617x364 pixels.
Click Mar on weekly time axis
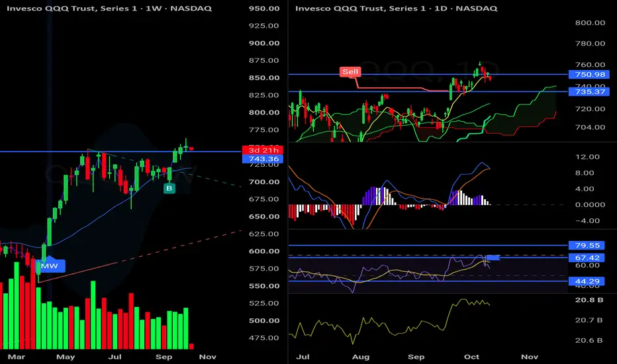point(16,357)
